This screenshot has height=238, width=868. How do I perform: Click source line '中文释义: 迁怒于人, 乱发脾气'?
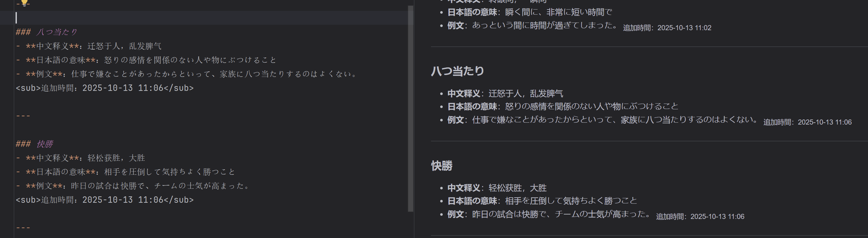[x=89, y=46]
